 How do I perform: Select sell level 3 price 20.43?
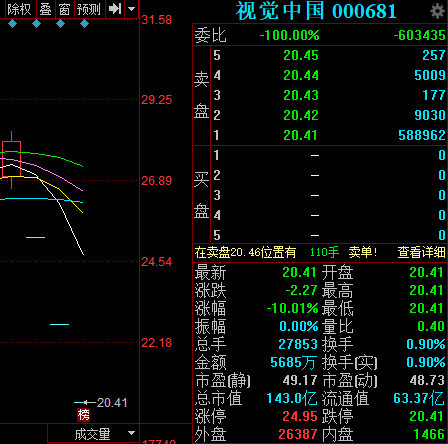[301, 95]
